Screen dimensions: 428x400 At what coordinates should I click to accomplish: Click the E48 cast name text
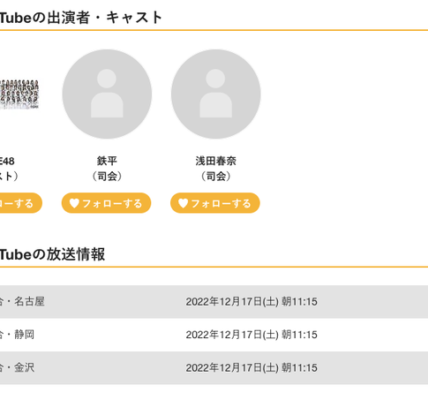click(7, 161)
